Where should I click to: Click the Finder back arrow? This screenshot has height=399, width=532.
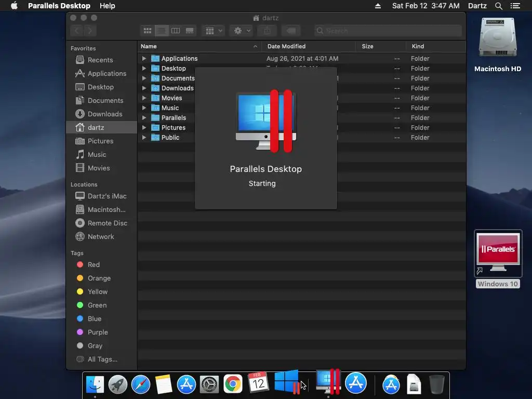[x=77, y=31]
